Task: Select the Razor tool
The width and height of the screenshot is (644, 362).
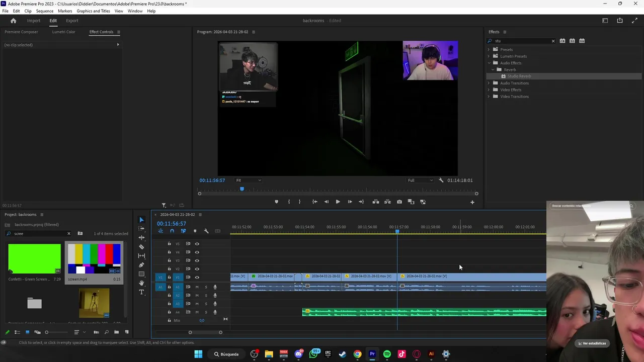Action: (141, 247)
